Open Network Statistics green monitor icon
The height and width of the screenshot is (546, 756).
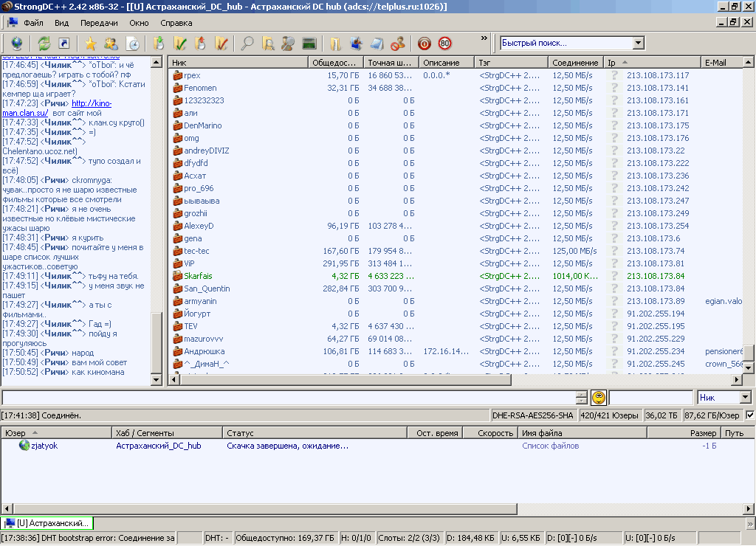(x=309, y=44)
